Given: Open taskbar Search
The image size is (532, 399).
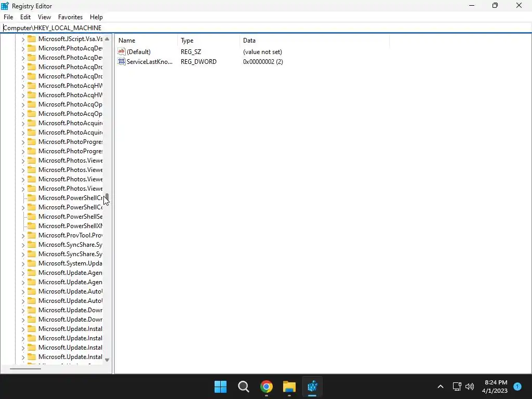Looking at the screenshot, I should click(x=243, y=387).
